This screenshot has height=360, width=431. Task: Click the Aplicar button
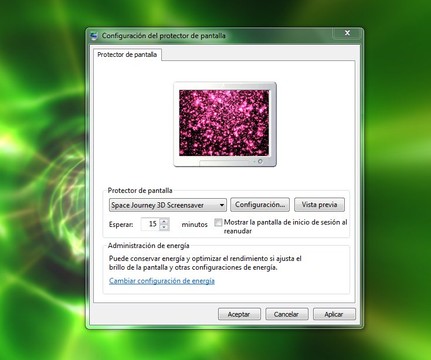pyautogui.click(x=334, y=314)
